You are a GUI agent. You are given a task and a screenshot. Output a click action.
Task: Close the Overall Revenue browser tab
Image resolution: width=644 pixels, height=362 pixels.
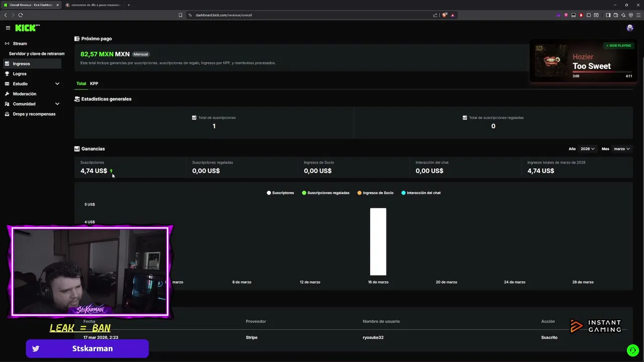(x=57, y=5)
